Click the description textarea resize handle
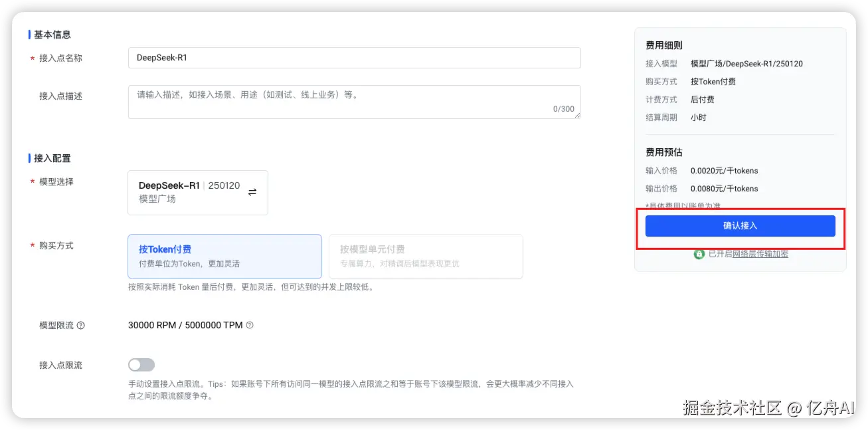This screenshot has height=430, width=868. [577, 115]
